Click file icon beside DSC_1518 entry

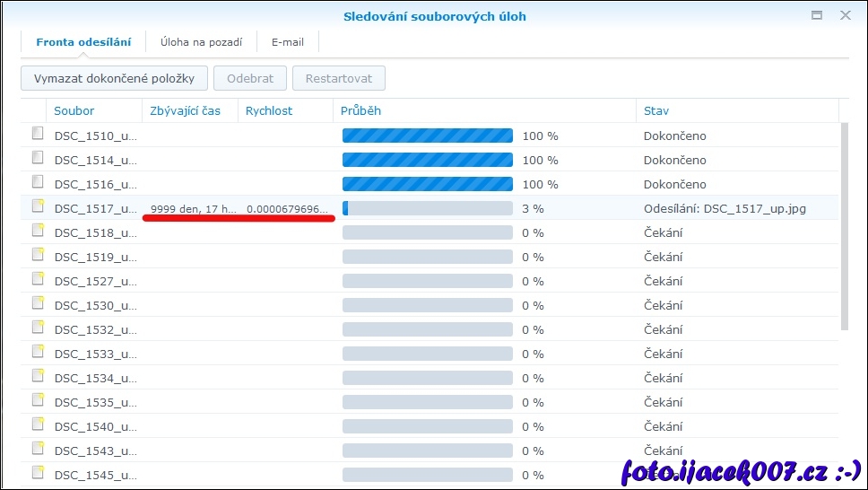(38, 231)
